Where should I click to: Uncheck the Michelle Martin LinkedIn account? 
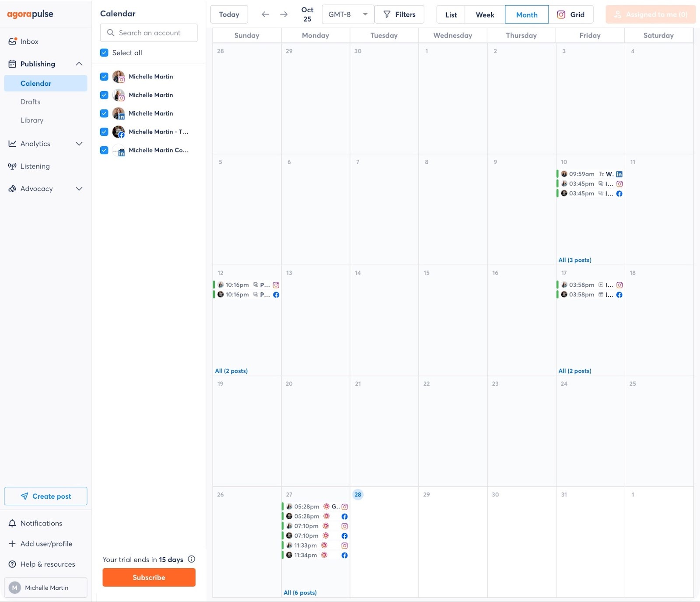pyautogui.click(x=104, y=113)
